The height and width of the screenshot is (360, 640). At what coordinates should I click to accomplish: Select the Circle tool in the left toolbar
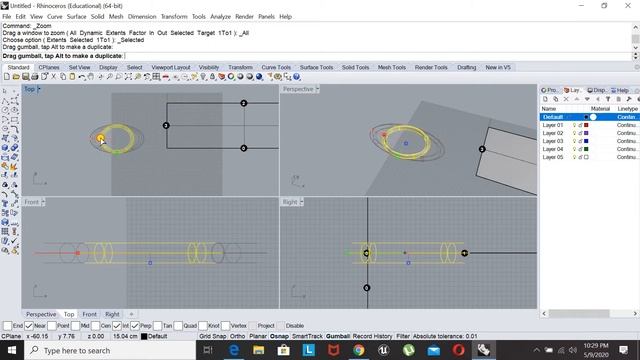(5, 110)
